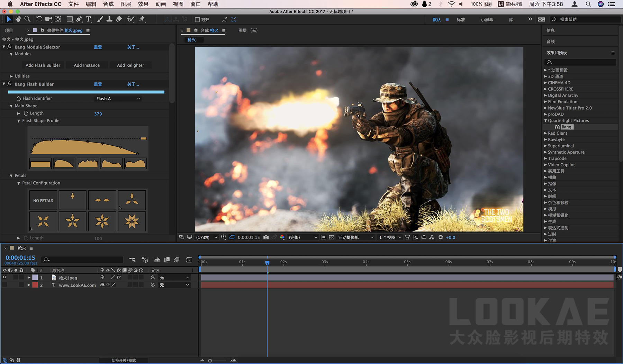The height and width of the screenshot is (364, 623).
Task: Select the Puppet Pin tool
Action: [142, 19]
